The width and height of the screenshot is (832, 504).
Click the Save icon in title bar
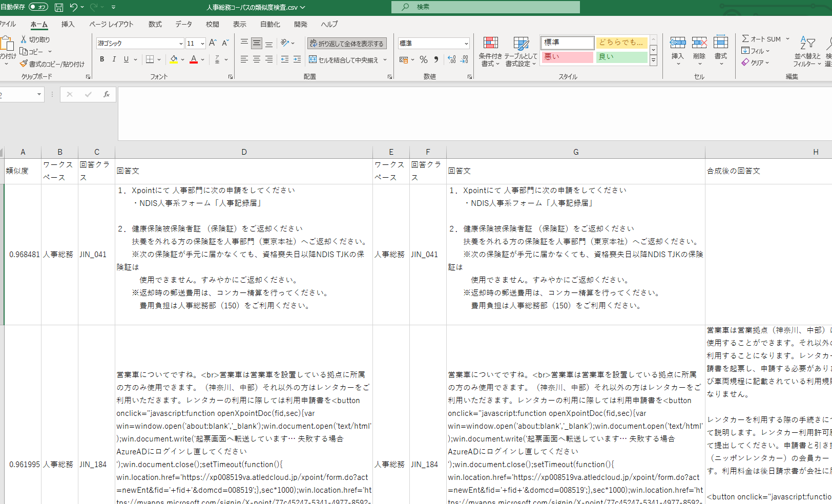59,7
